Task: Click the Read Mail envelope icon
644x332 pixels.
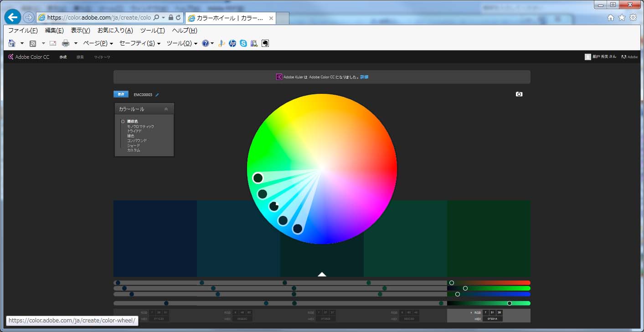Action: click(53, 43)
